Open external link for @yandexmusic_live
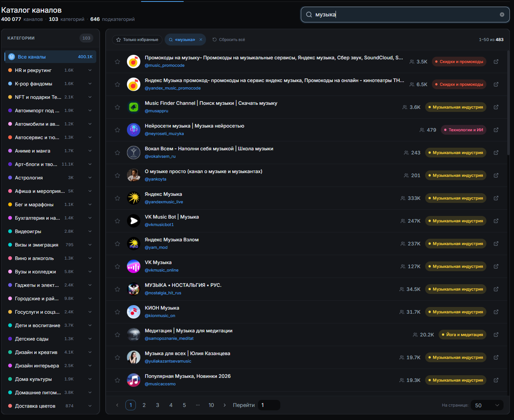This screenshot has height=420, width=514. [496, 198]
